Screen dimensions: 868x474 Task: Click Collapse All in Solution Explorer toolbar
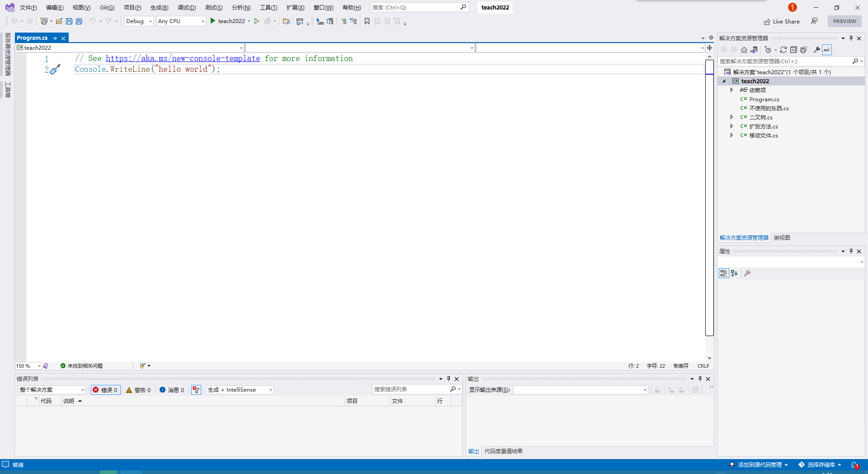[793, 50]
